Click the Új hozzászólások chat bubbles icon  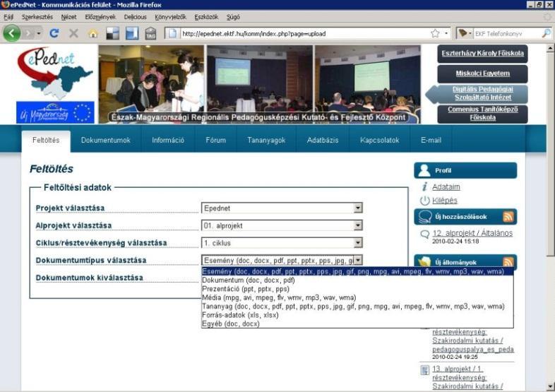point(425,217)
